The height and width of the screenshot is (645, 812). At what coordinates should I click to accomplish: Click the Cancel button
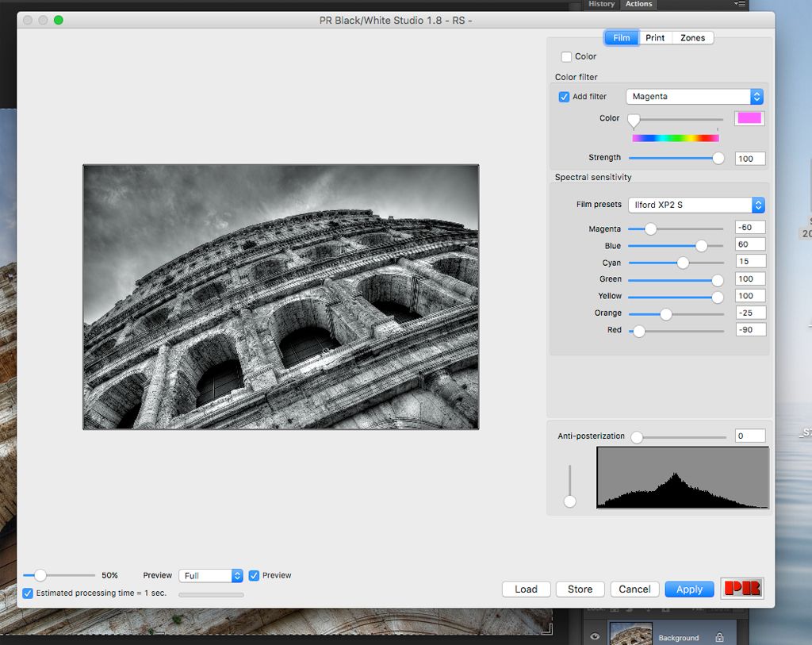(634, 589)
